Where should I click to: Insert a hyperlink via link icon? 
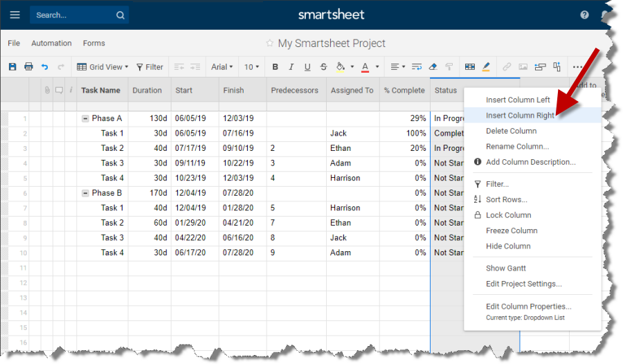click(507, 66)
